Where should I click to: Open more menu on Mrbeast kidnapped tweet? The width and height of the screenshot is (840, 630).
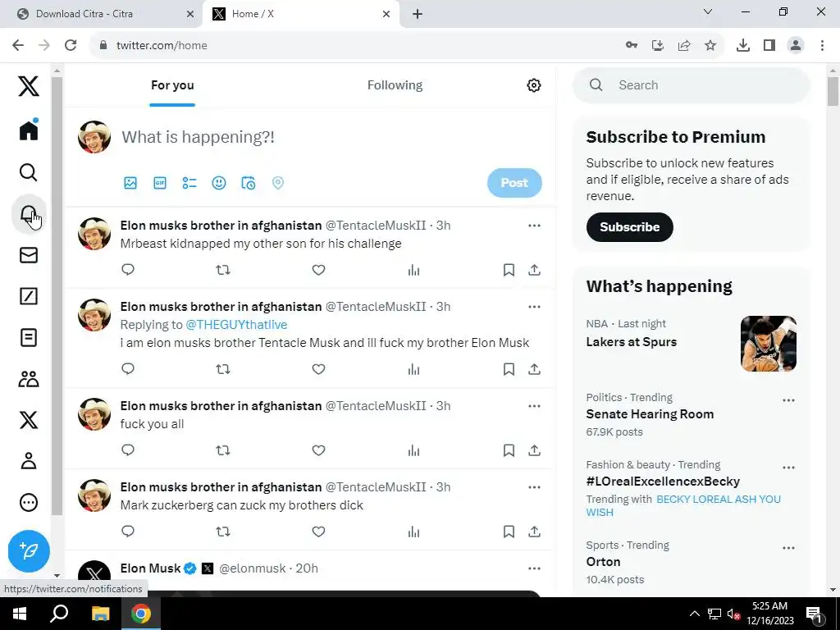pos(534,226)
